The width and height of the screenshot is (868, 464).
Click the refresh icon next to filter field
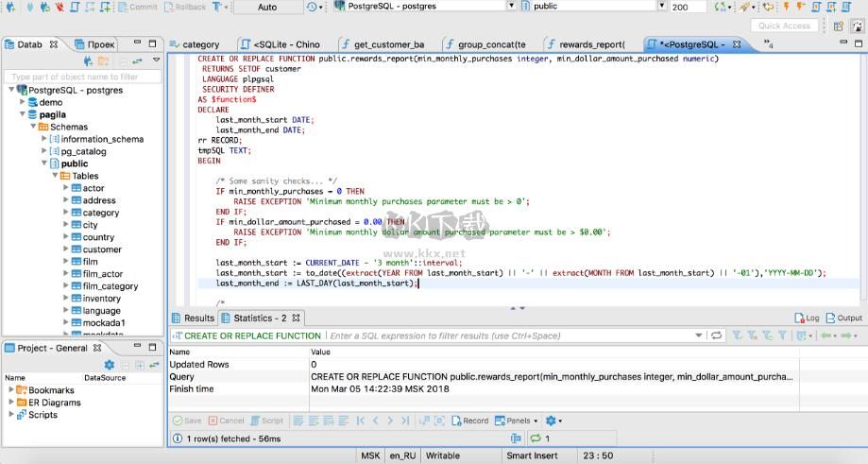pyautogui.click(x=717, y=335)
